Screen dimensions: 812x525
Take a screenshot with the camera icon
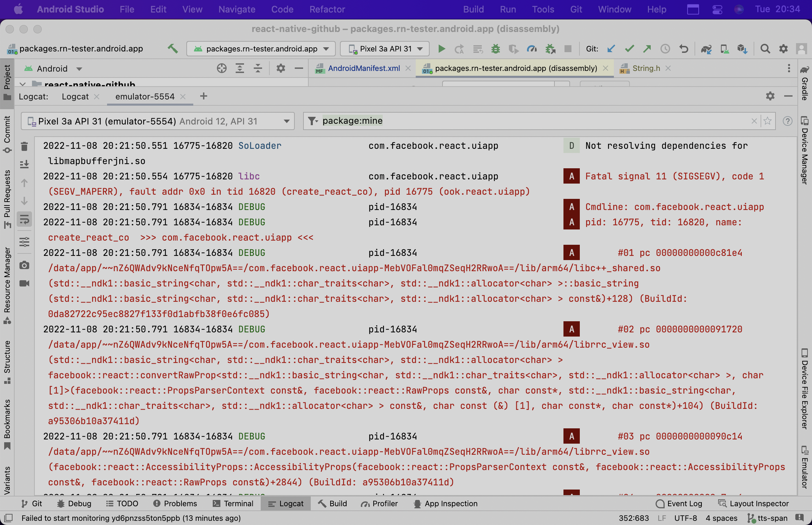click(x=24, y=266)
